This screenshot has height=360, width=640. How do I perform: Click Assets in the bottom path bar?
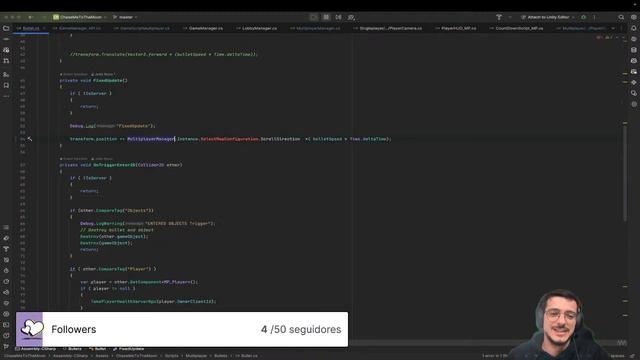coord(102,356)
